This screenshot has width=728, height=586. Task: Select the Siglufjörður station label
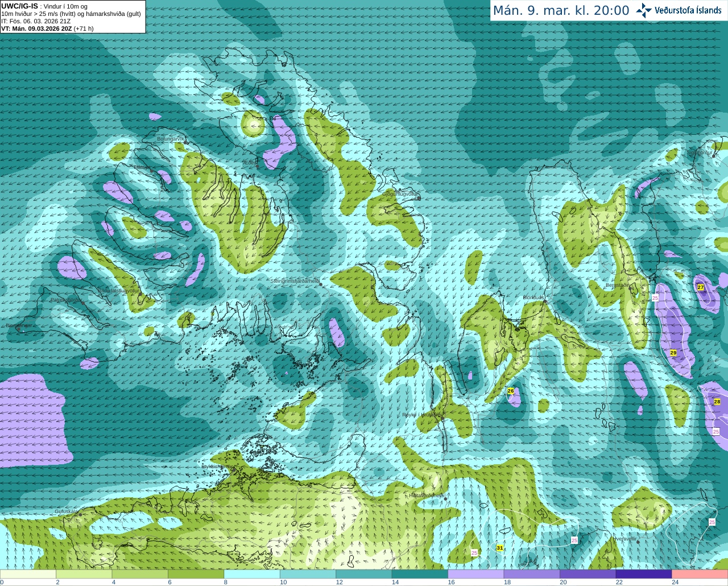coord(700,152)
